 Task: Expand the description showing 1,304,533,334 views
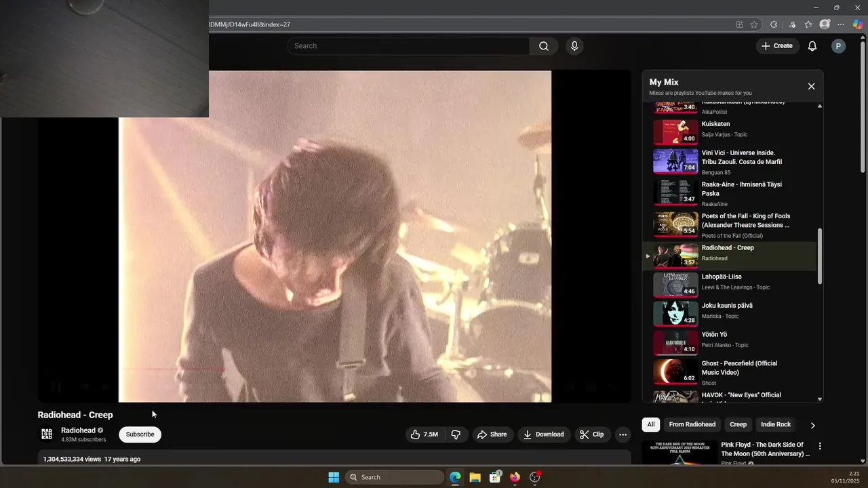(x=334, y=459)
